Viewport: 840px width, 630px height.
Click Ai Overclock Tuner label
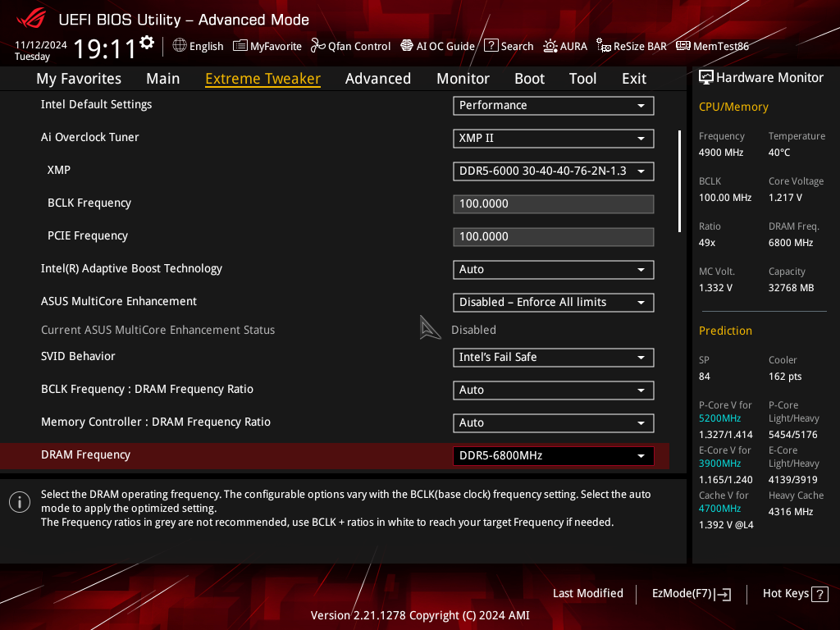coord(90,137)
